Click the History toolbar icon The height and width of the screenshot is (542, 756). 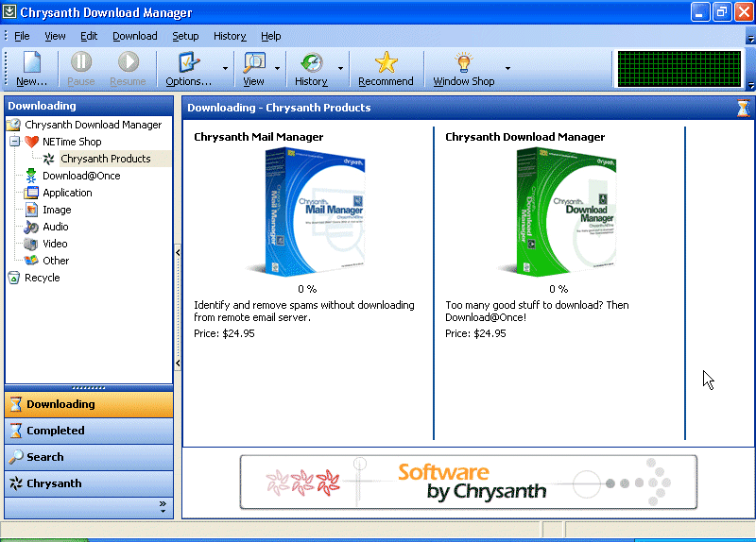click(311, 63)
